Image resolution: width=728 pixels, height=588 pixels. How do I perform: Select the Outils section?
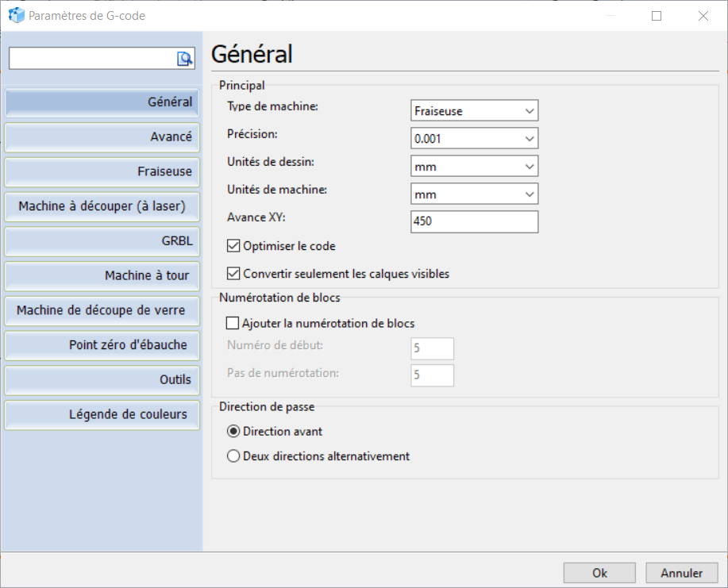click(x=102, y=379)
